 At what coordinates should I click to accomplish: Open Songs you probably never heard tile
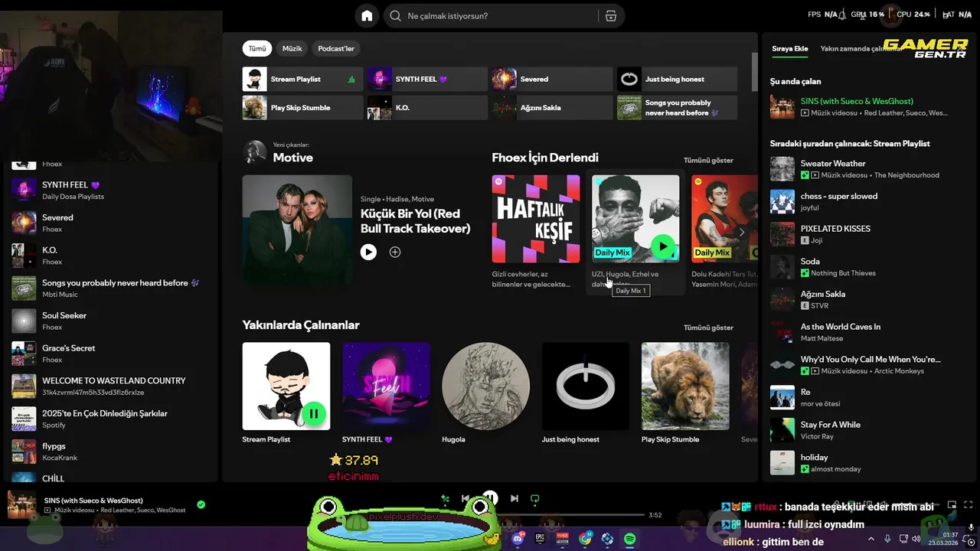coord(677,108)
